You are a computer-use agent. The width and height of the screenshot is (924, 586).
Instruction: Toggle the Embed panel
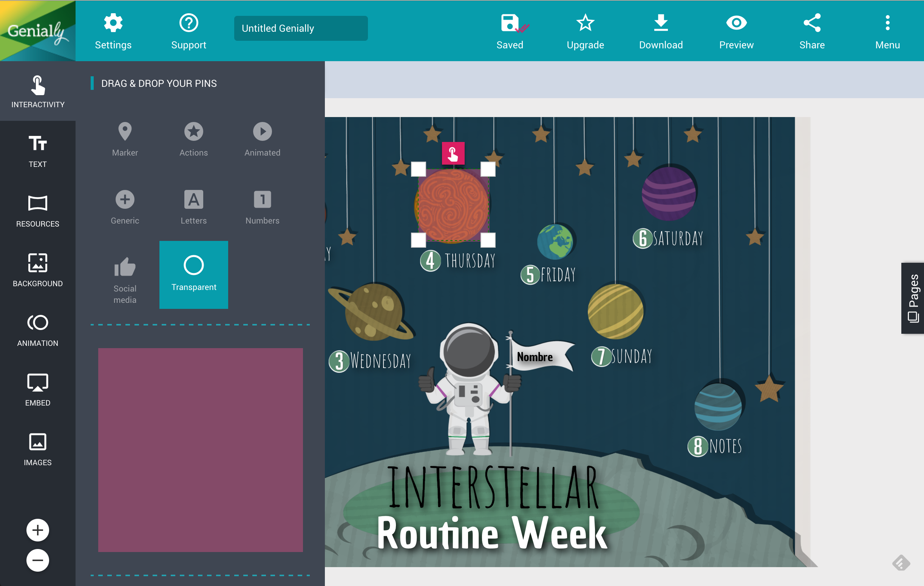(38, 390)
